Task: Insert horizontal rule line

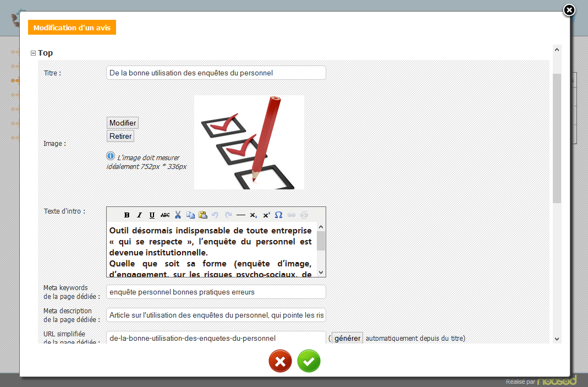Action: (241, 215)
